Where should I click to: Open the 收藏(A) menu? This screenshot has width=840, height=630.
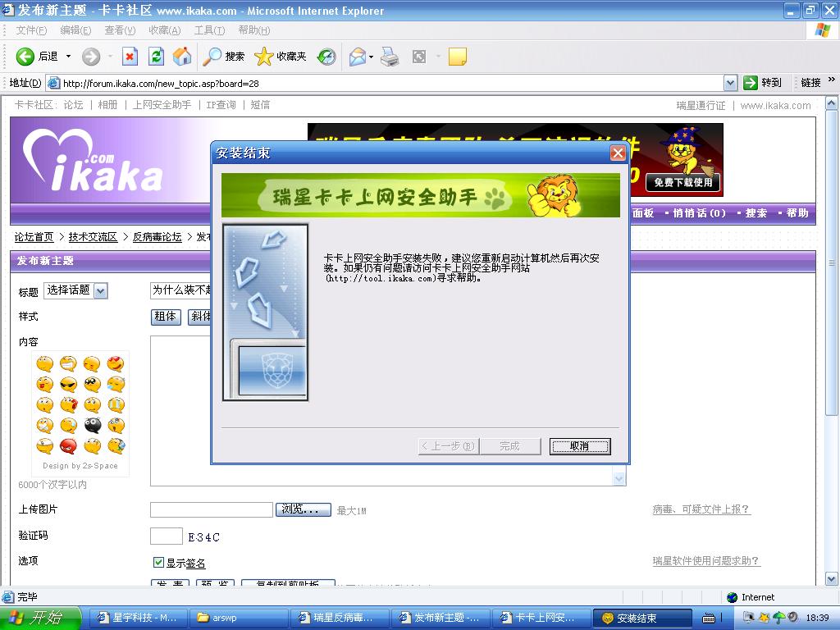tap(165, 30)
